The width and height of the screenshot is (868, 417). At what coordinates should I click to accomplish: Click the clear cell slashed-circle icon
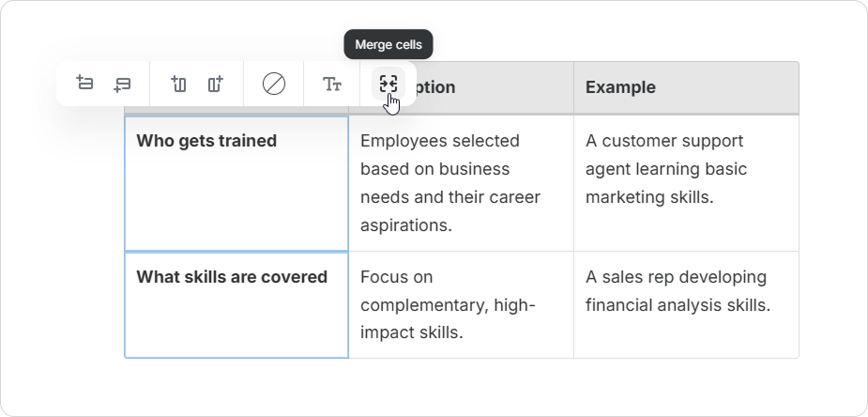coord(274,85)
